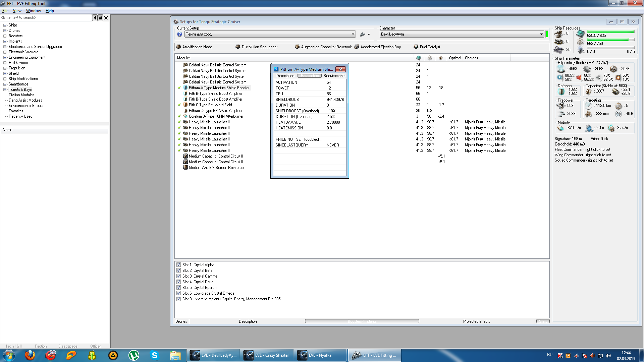
Task: Click the Amplification Node subsystem icon
Action: click(178, 47)
